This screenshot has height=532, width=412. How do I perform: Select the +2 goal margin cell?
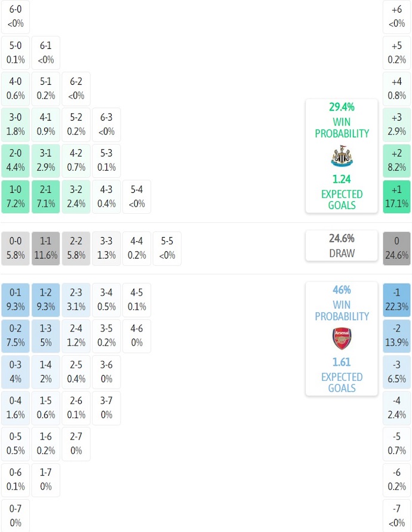[396, 161]
